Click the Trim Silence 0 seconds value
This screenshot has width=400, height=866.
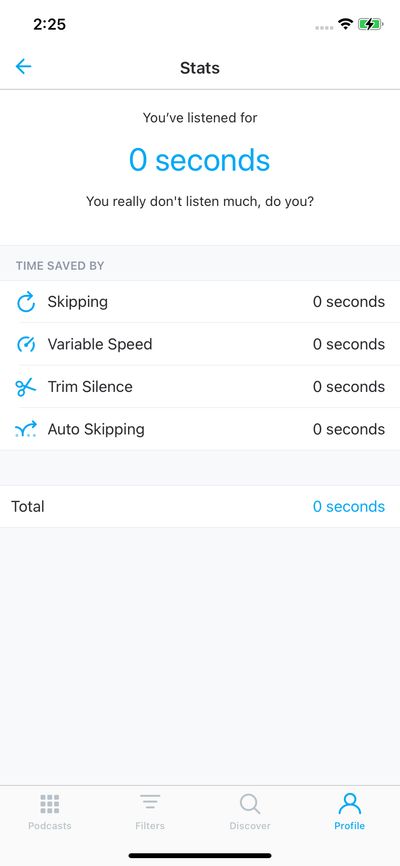349,387
